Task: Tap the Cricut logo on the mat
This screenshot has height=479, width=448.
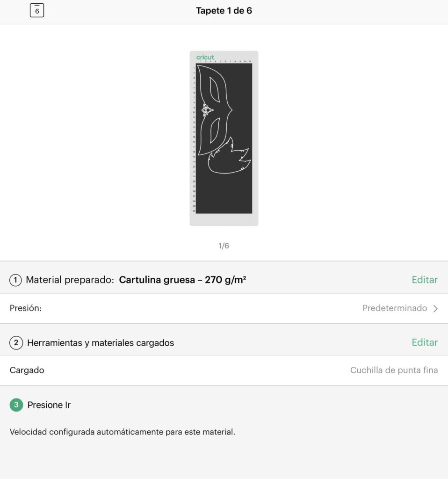Action: pos(205,57)
